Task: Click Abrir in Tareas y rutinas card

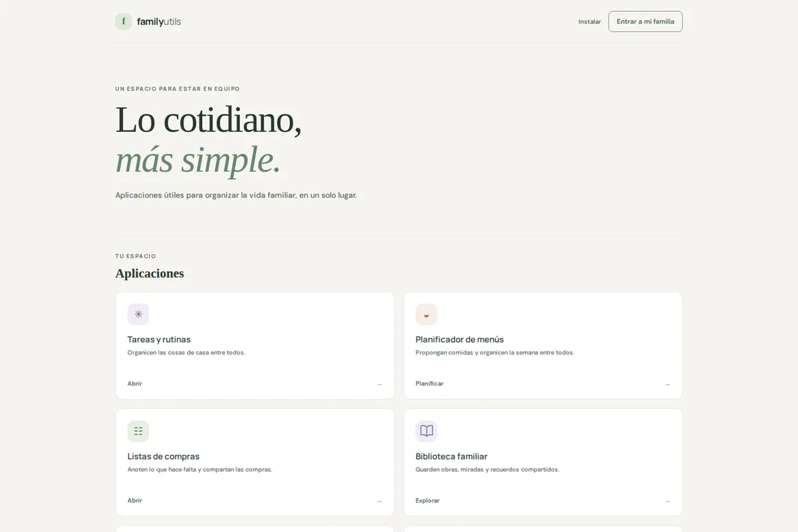Action: click(135, 384)
